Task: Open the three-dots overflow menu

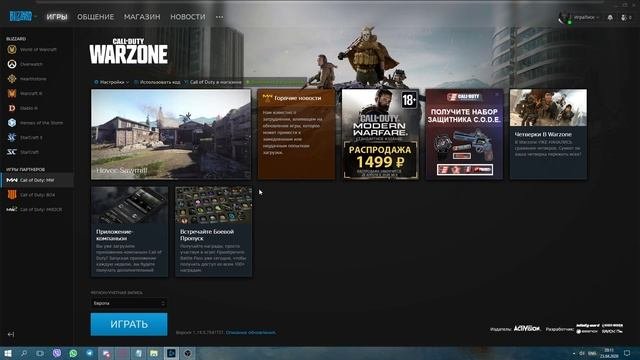Action: [x=220, y=17]
